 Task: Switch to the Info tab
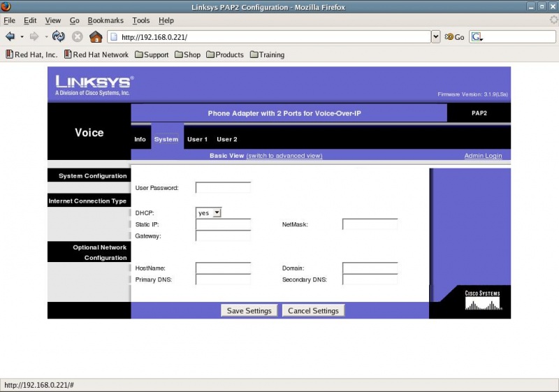(140, 139)
